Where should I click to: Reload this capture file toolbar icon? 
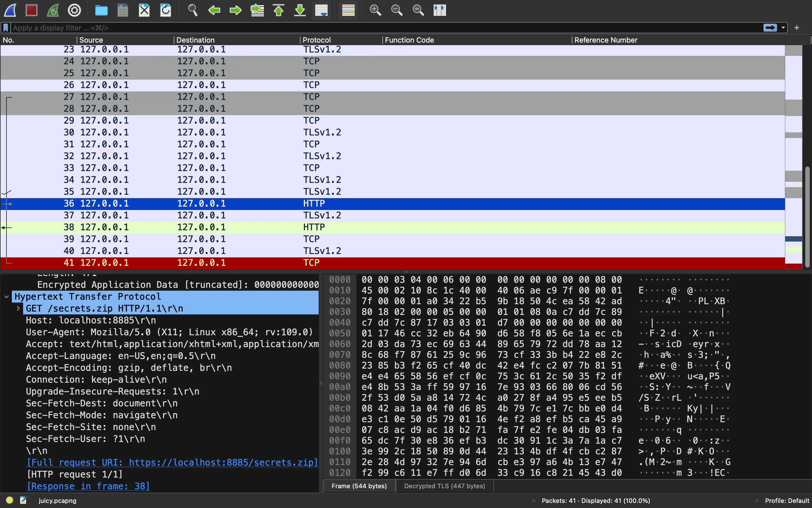(166, 10)
